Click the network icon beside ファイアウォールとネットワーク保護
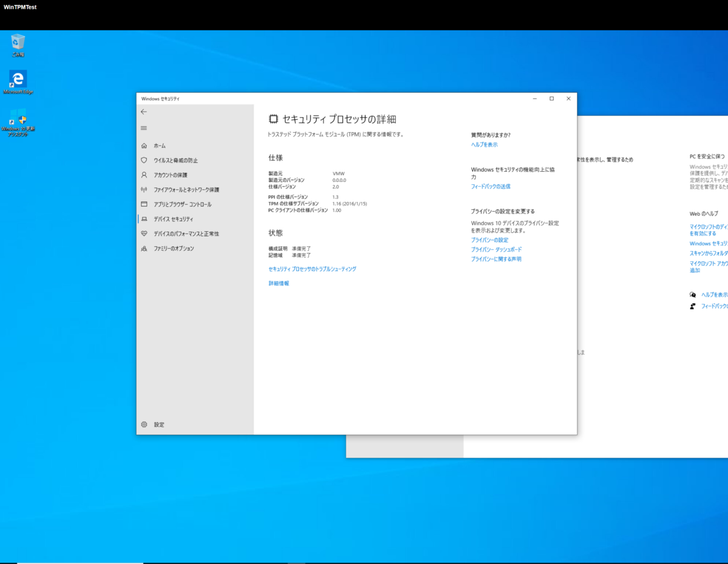This screenshot has width=728, height=564. pos(144,190)
